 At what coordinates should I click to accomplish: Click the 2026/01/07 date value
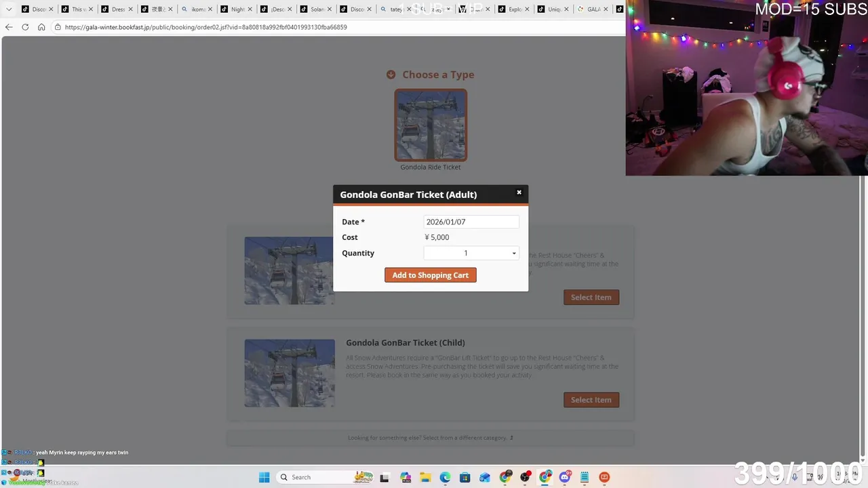point(446,222)
